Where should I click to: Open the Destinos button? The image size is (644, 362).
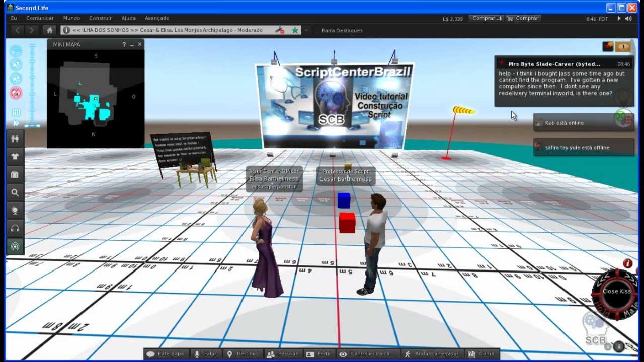[x=243, y=354]
